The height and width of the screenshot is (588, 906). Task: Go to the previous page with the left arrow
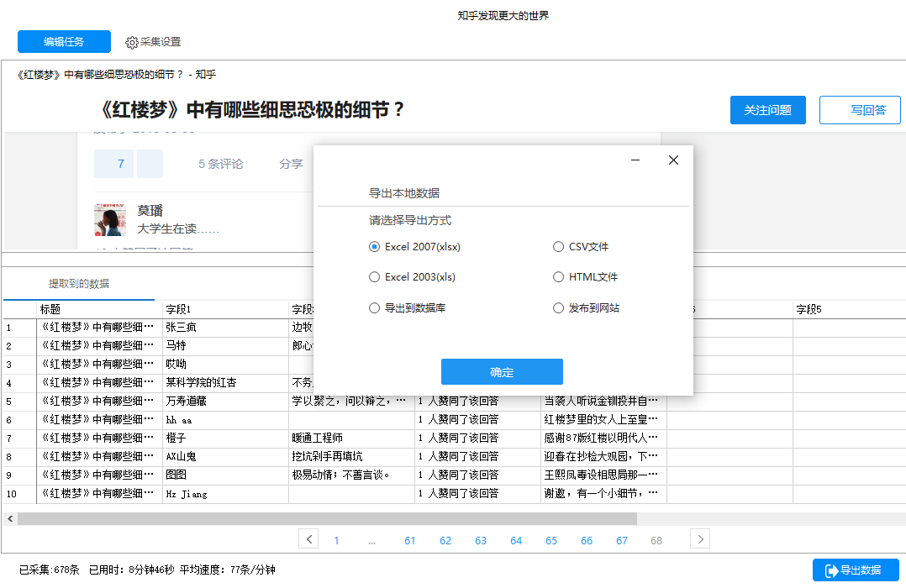(308, 539)
